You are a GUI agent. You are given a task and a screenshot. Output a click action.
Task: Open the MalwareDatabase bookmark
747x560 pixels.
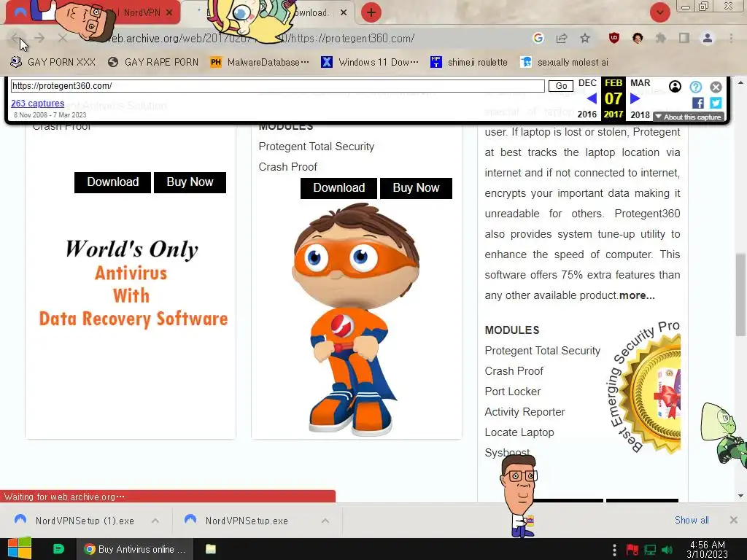[x=260, y=63]
